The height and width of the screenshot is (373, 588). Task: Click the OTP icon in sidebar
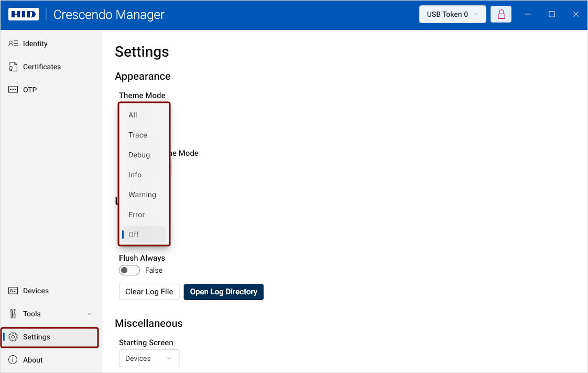(x=13, y=90)
